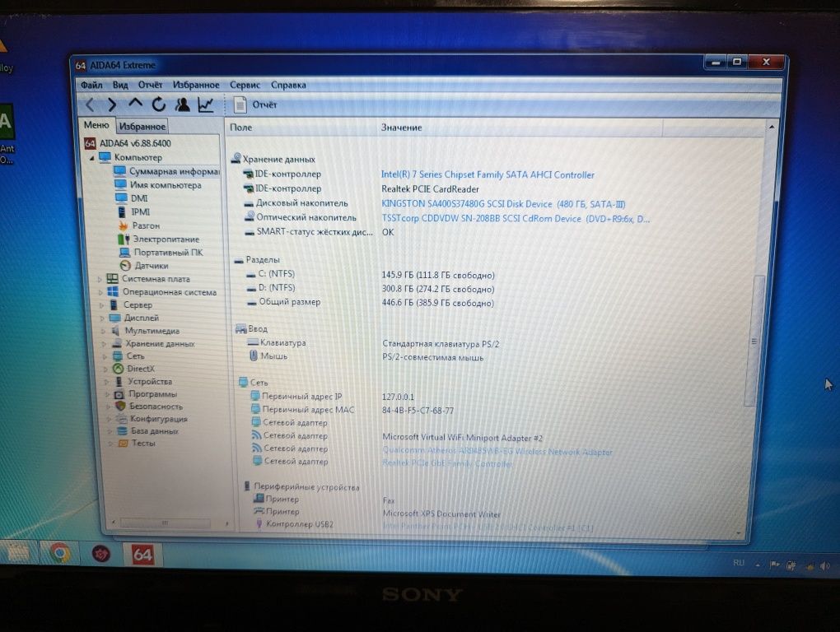Expand the Сеть tree node
Screen dimensions: 840x632
tap(105, 356)
